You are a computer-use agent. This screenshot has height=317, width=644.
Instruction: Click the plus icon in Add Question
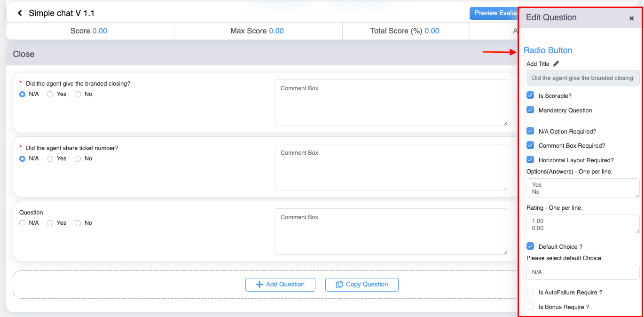(x=259, y=285)
